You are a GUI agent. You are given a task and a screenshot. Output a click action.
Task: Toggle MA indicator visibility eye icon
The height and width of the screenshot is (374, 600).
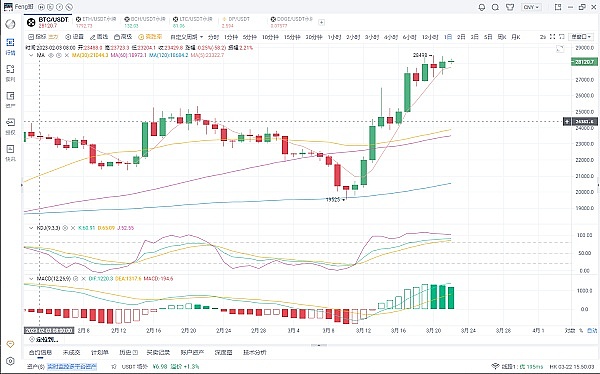pos(51,55)
